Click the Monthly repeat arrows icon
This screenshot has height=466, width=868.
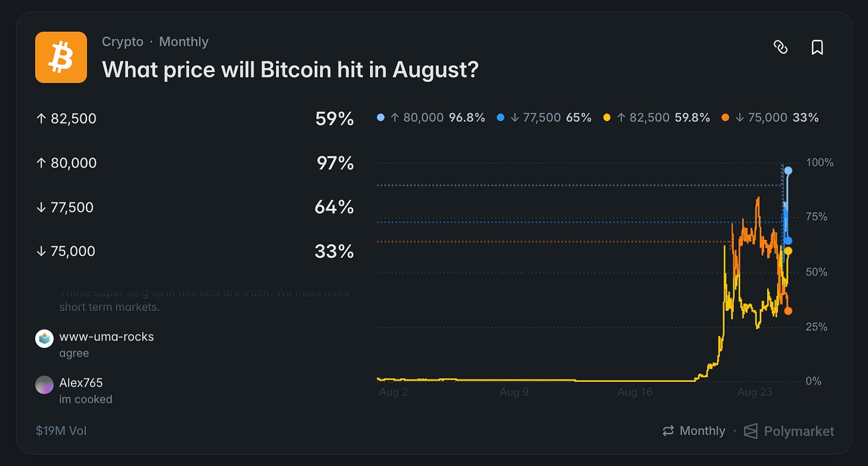tap(668, 431)
